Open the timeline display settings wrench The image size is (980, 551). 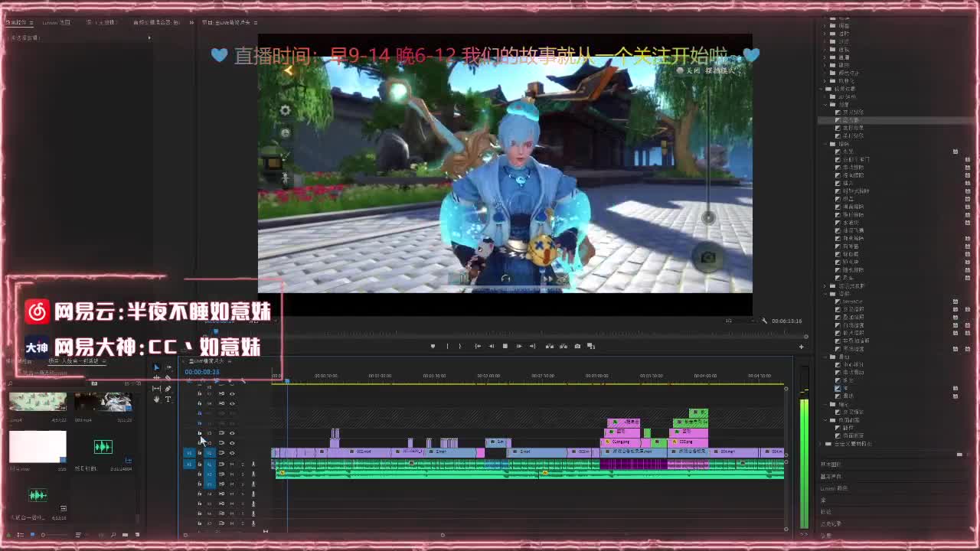click(x=243, y=381)
